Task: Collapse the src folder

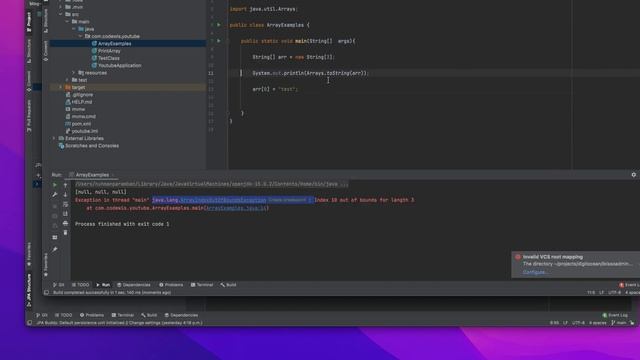Action: coord(61,14)
